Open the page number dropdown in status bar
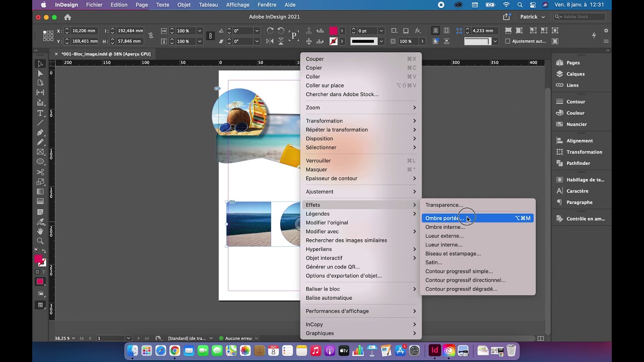This screenshot has width=644, height=362. tap(129, 338)
